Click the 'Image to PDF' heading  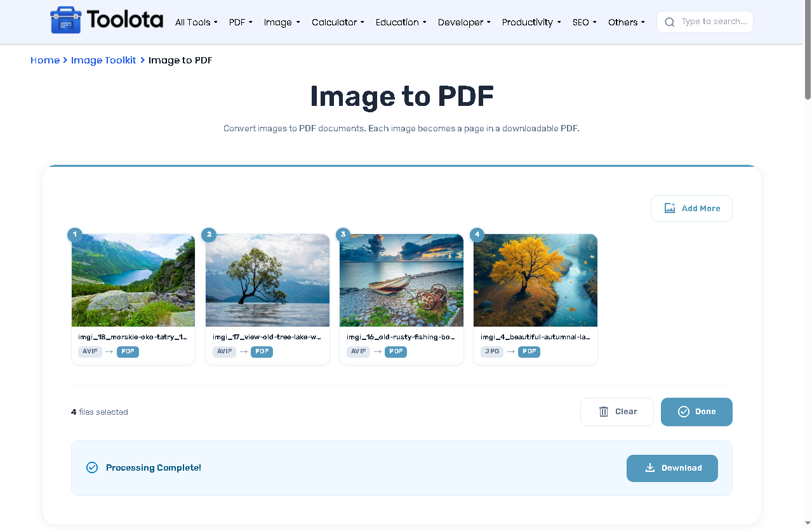click(x=402, y=96)
